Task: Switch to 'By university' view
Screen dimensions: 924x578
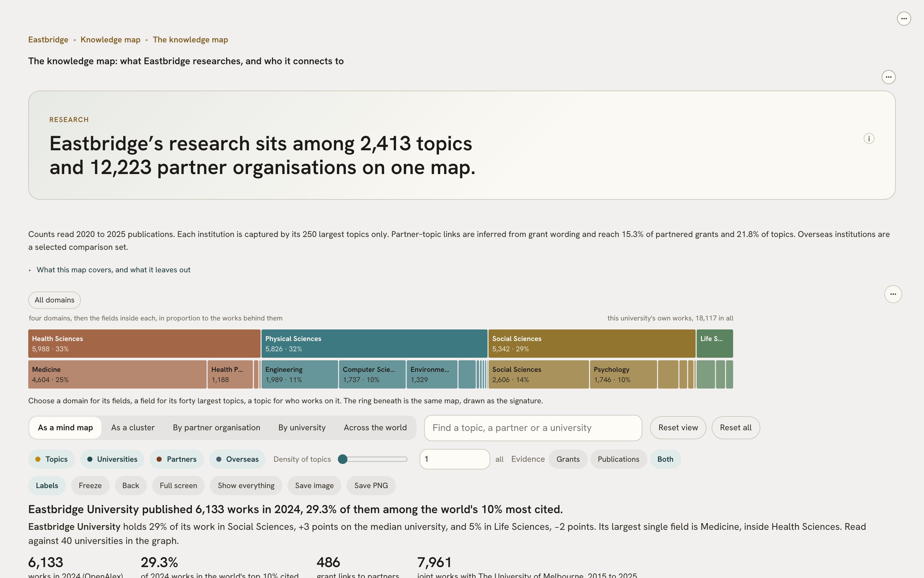Action: [302, 428]
